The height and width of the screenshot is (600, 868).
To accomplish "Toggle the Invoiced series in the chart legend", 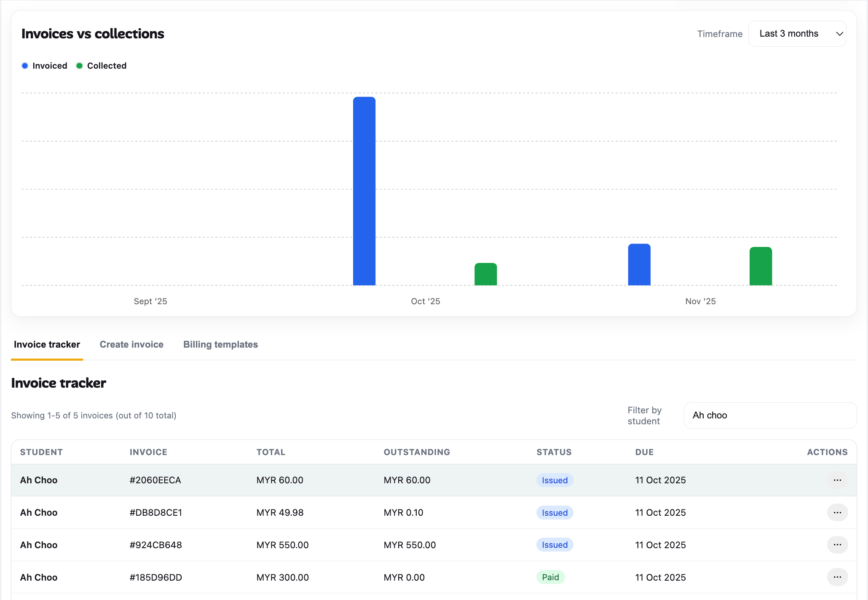I will point(44,66).
